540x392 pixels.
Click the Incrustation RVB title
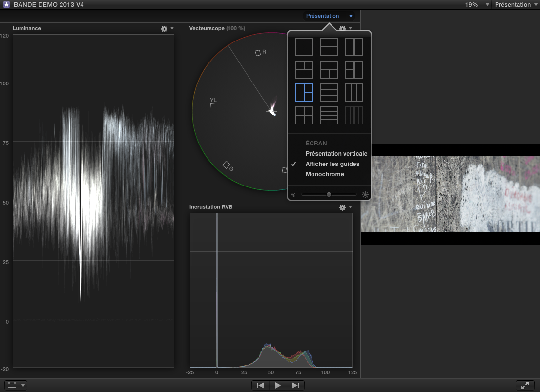[x=211, y=207]
